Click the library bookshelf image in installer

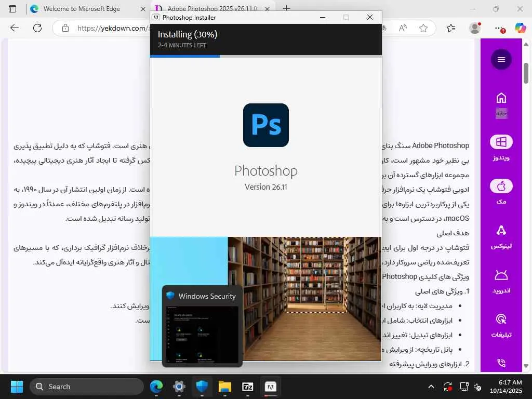point(304,299)
